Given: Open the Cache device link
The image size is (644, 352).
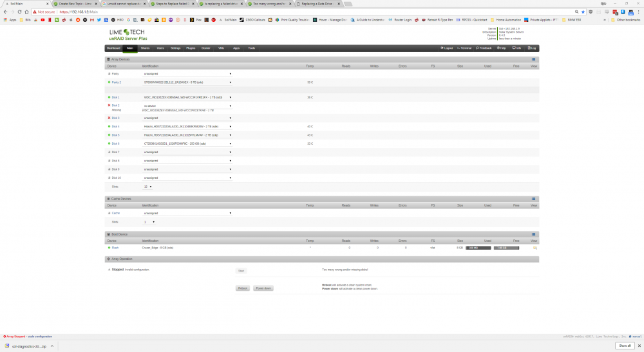Looking at the screenshot, I should point(116,214).
